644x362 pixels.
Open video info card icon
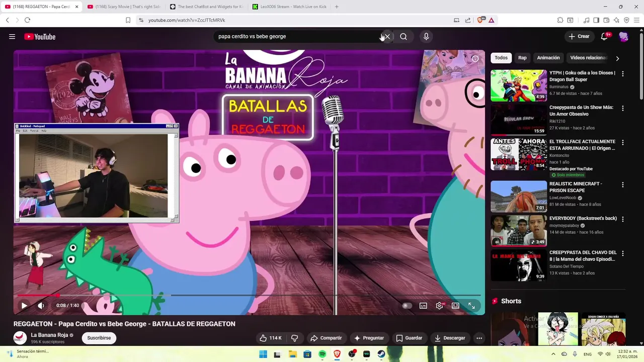pyautogui.click(x=475, y=59)
